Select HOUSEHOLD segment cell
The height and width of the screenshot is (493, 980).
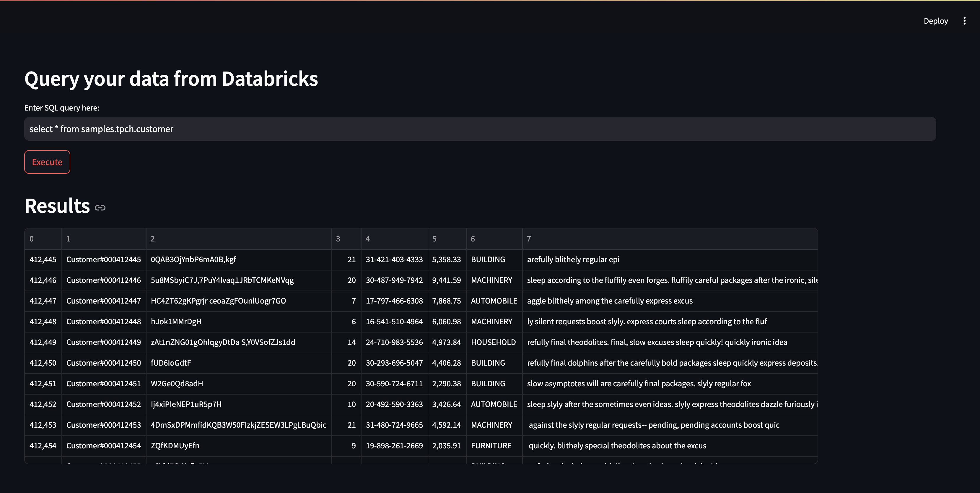click(x=494, y=342)
